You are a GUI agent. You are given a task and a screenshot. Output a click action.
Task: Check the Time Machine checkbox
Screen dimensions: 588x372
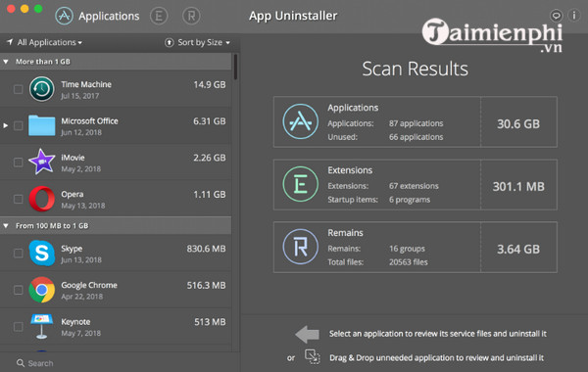point(18,89)
